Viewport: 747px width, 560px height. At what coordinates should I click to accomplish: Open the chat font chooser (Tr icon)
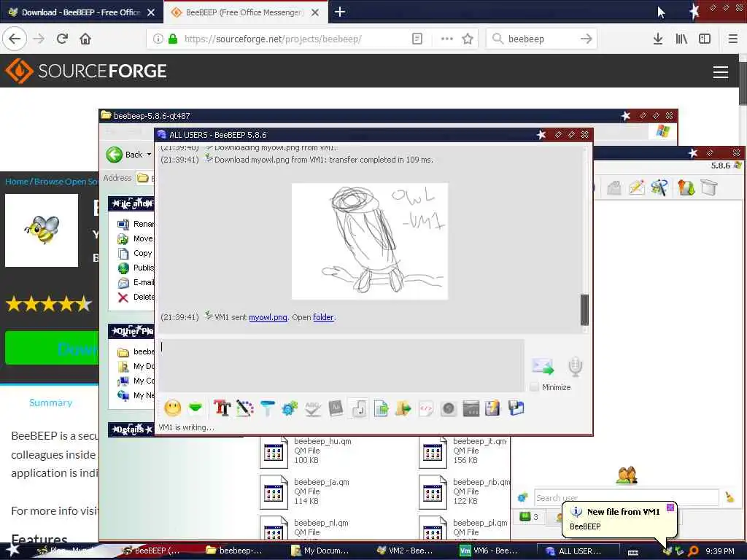[222, 408]
